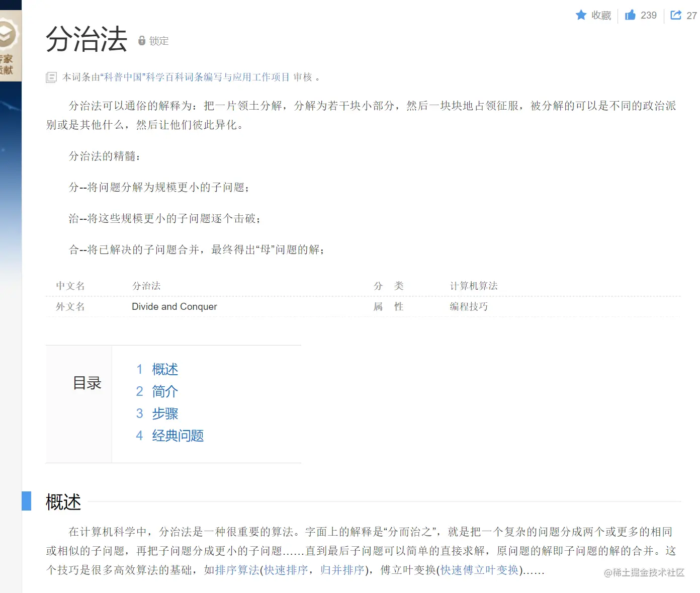Click the 外文名 field label
The image size is (700, 593).
(x=70, y=307)
